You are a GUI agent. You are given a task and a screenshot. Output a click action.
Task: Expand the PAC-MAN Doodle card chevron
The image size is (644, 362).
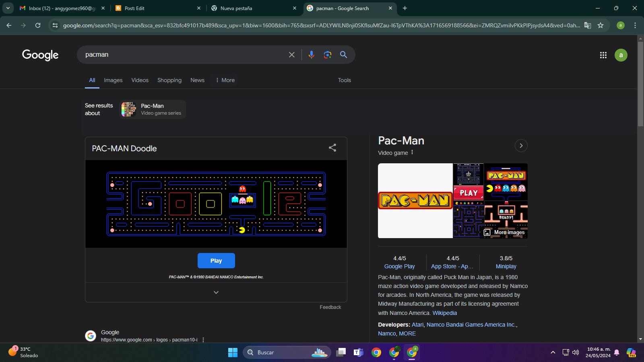tap(216, 292)
